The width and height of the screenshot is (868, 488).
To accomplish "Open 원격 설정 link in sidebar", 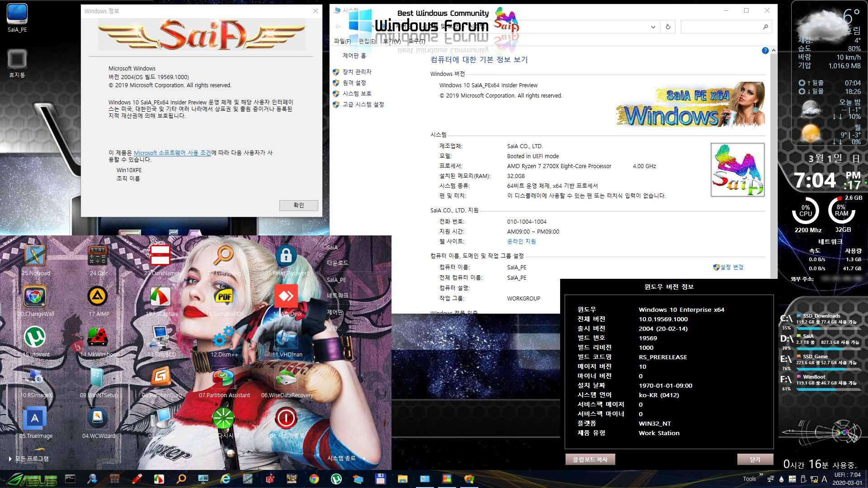I will [354, 83].
